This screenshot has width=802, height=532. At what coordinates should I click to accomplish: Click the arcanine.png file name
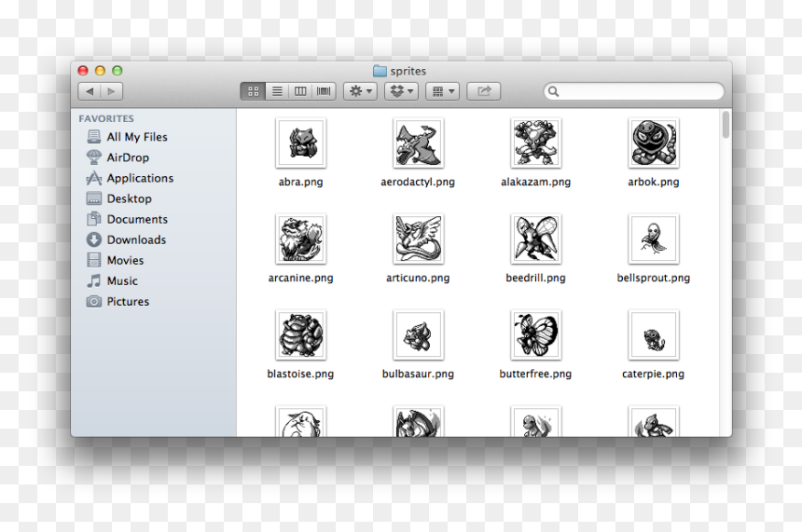(300, 278)
